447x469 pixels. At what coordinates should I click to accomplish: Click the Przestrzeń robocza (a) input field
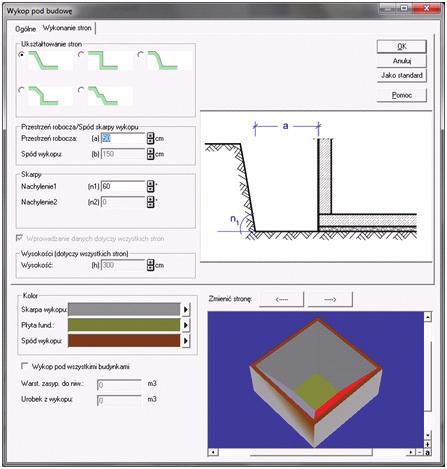tap(123, 138)
